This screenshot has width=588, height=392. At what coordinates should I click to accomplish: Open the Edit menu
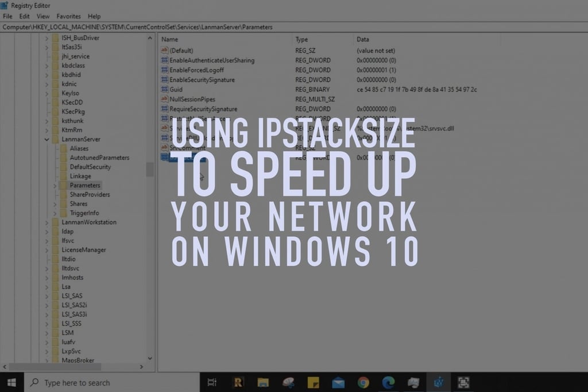[24, 16]
